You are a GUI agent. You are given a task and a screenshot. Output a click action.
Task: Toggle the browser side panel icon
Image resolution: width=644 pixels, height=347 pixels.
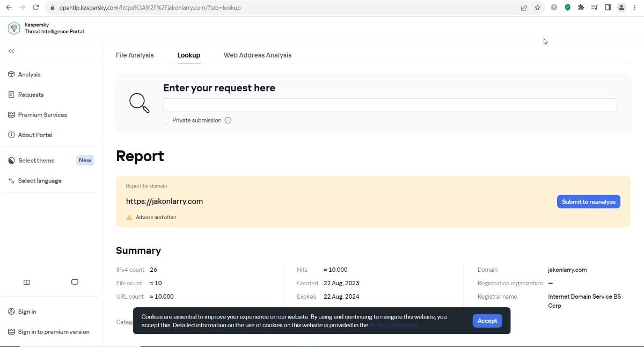pyautogui.click(x=608, y=8)
